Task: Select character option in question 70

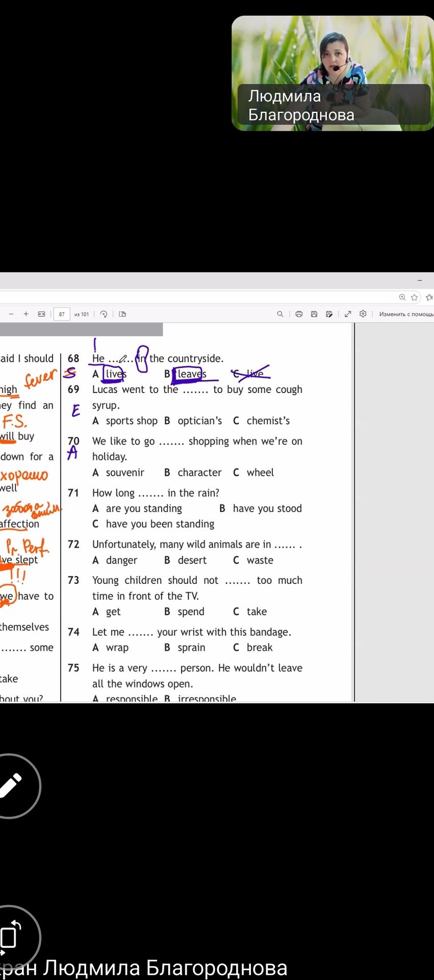Action: [193, 473]
